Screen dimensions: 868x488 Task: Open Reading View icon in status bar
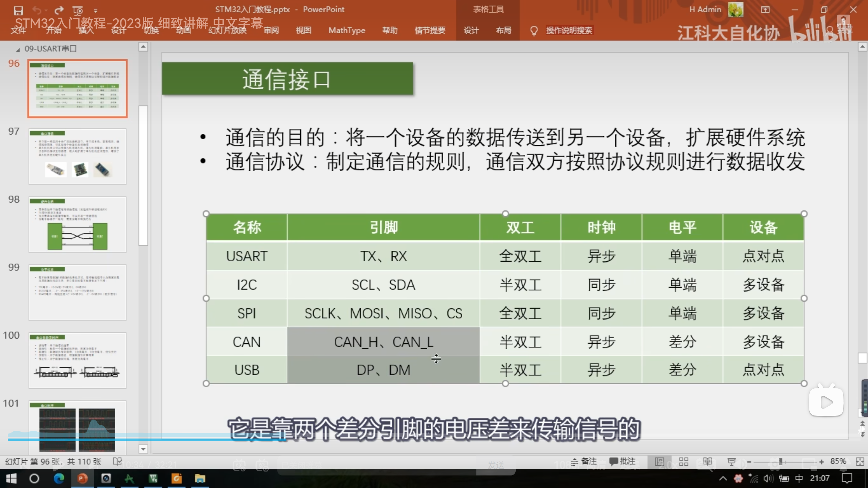tap(707, 462)
